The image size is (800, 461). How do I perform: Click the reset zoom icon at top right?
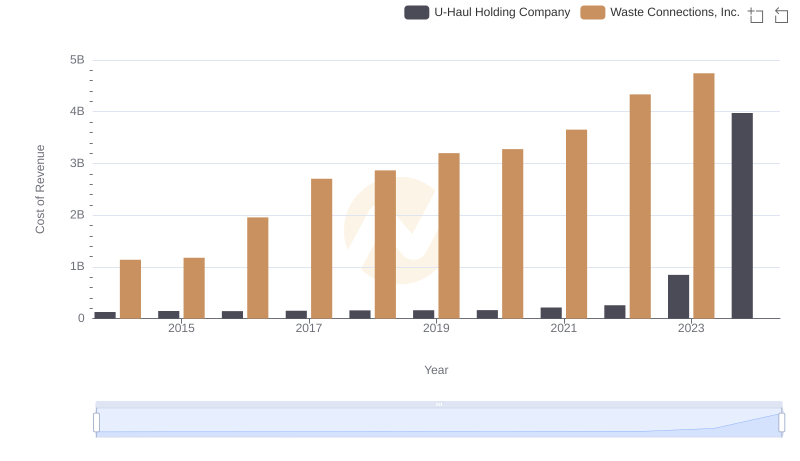pos(781,15)
